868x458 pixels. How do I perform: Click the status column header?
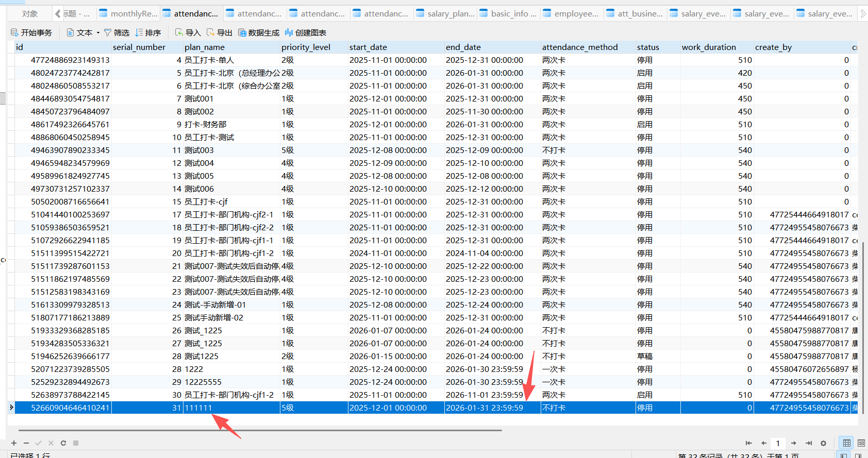[658, 47]
